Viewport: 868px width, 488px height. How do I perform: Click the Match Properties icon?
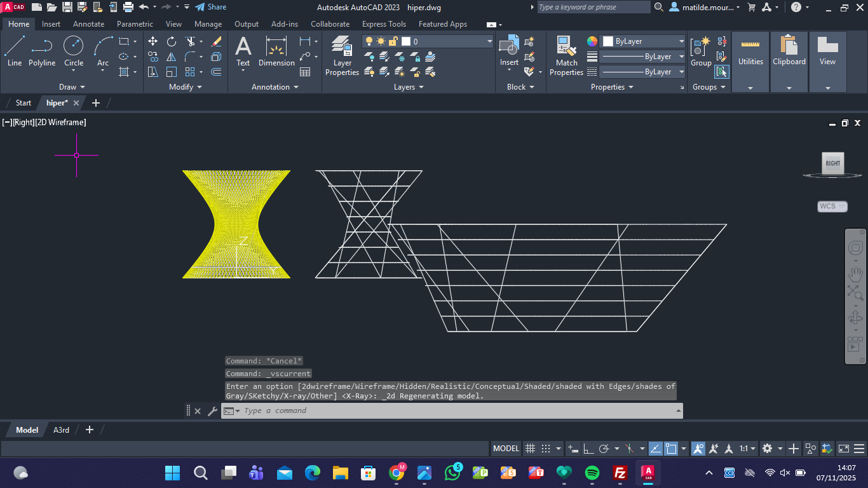566,55
